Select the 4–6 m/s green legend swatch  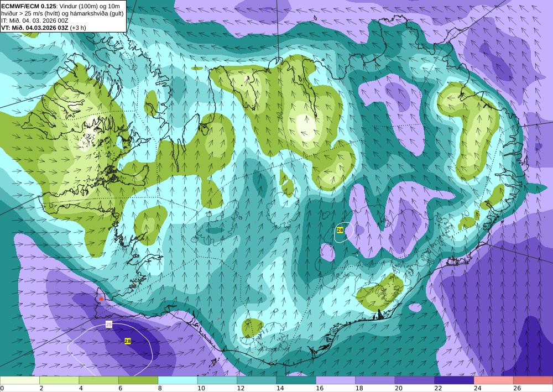click(x=99, y=380)
